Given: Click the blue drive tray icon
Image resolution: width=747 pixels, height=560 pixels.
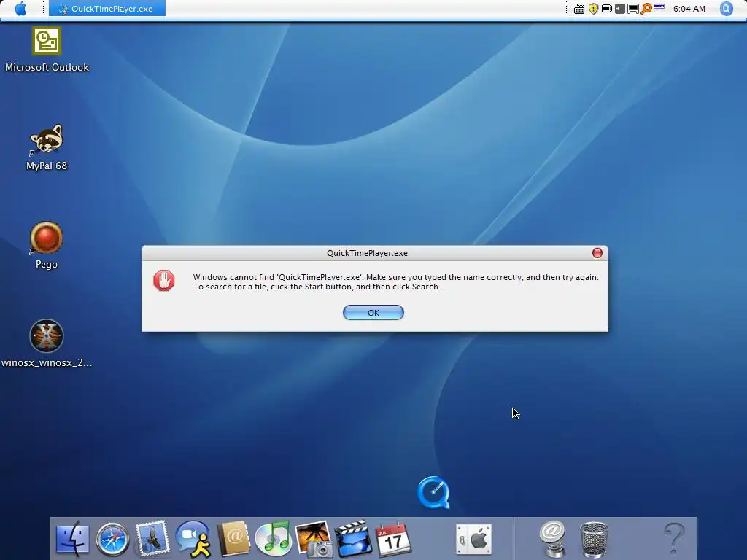Looking at the screenshot, I should [x=659, y=7].
